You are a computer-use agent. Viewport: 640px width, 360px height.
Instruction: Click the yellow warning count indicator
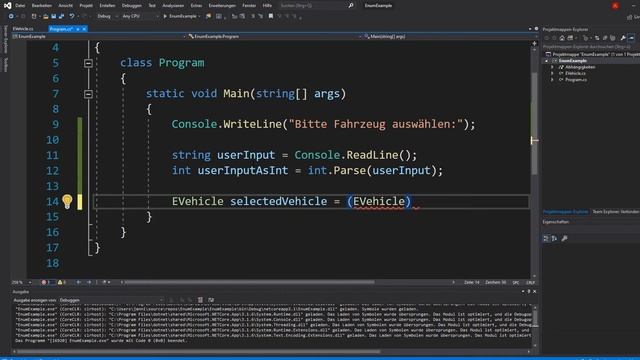click(x=62, y=282)
